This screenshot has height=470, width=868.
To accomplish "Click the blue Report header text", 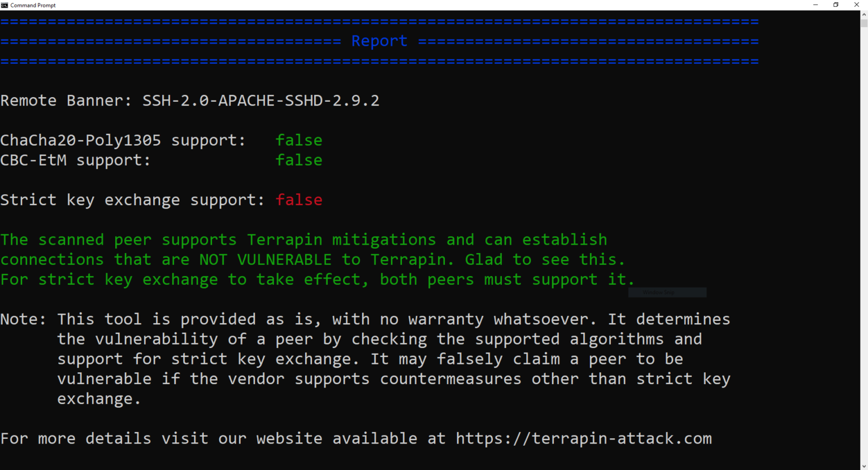I will coord(379,40).
